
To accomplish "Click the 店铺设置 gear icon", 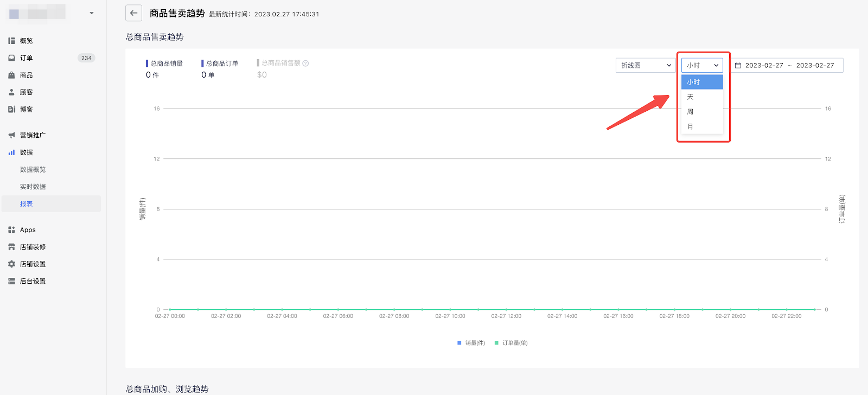I will point(11,264).
